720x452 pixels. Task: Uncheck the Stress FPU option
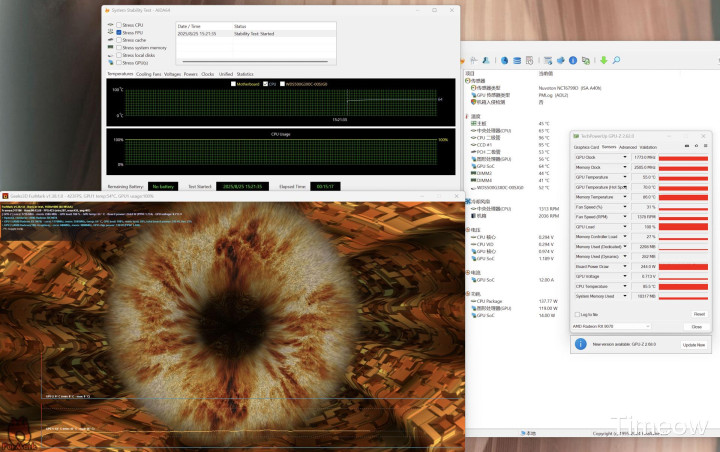coord(118,32)
